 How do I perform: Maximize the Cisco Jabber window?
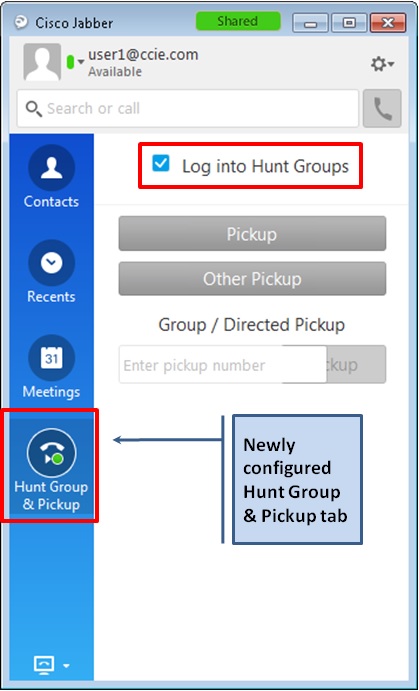[349, 23]
